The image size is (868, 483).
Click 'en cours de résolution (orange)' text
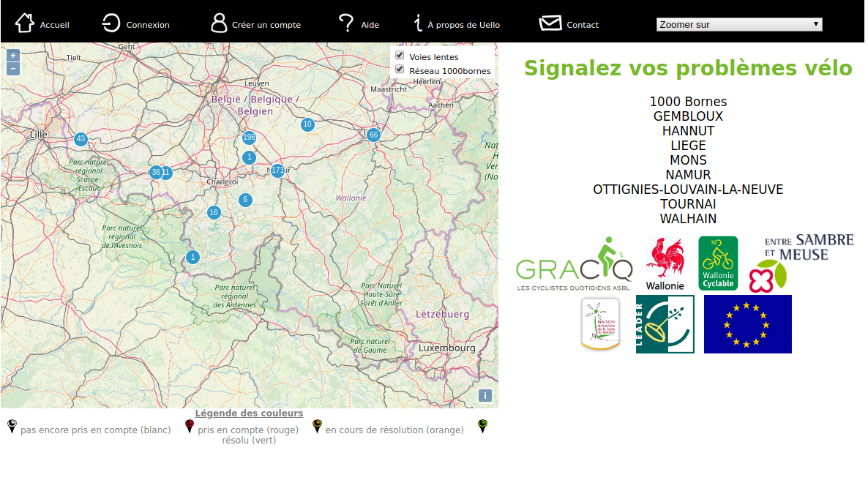[394, 430]
